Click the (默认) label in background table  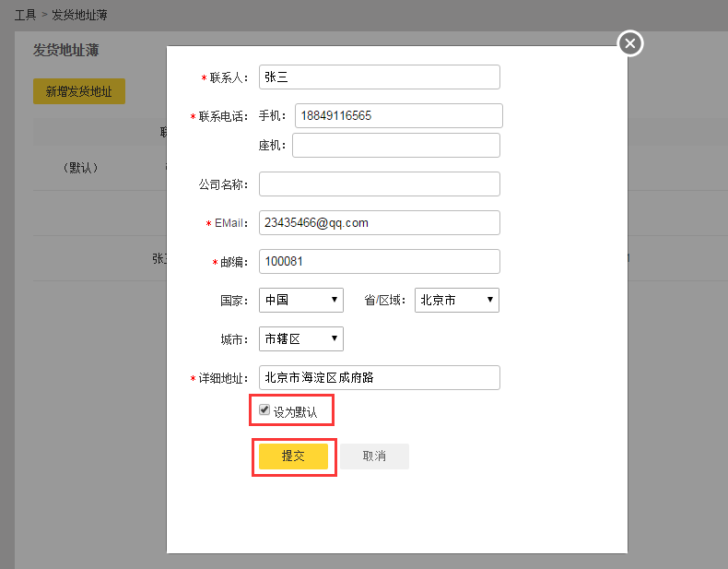80,168
